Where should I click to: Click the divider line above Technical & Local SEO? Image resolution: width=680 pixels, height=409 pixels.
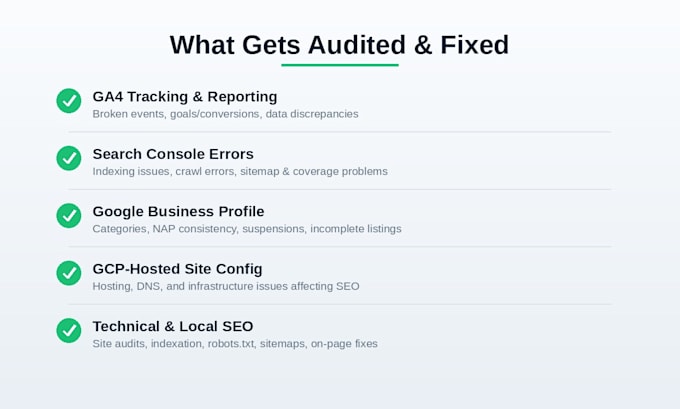(340, 304)
